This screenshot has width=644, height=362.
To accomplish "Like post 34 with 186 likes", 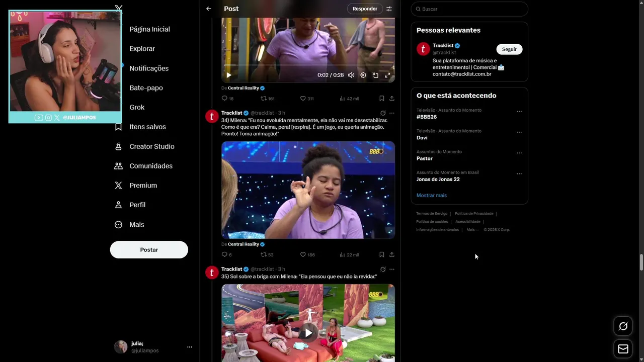I will coord(307,255).
